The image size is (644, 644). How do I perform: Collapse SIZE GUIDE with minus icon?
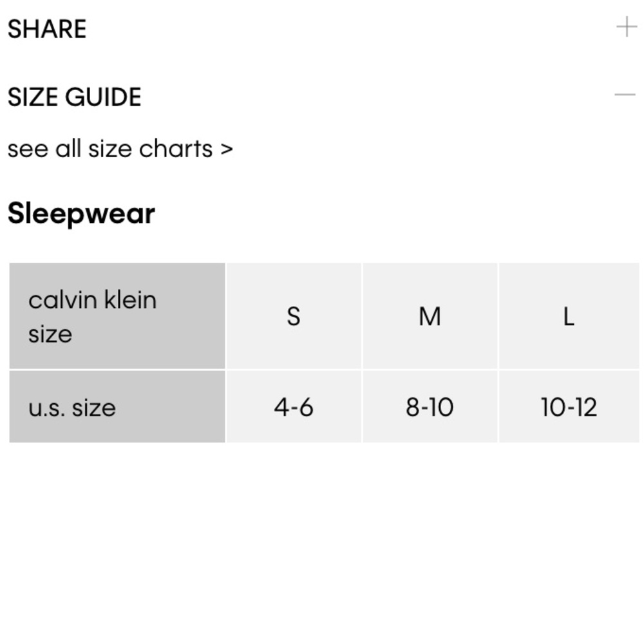pyautogui.click(x=625, y=95)
